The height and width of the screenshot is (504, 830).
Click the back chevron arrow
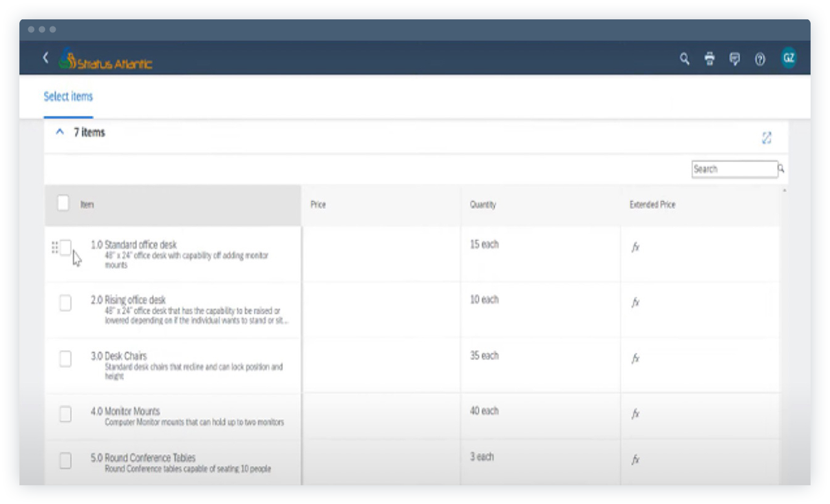[45, 57]
